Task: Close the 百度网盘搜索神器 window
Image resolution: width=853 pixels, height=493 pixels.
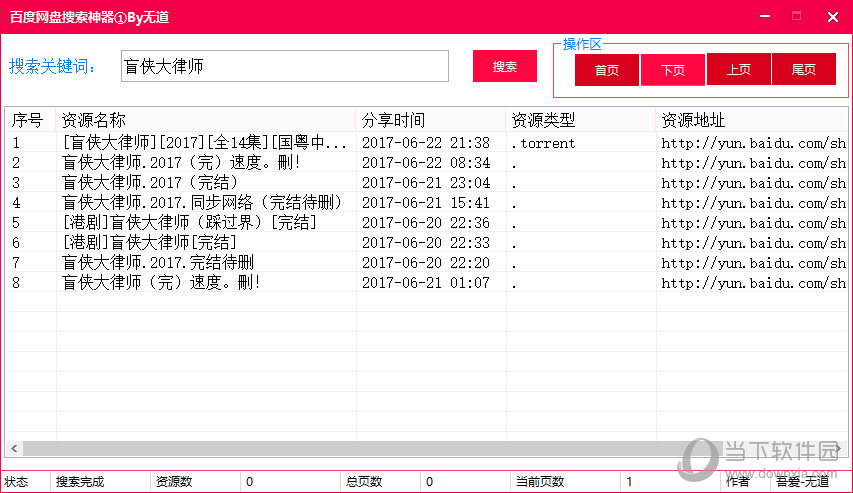Action: point(832,17)
